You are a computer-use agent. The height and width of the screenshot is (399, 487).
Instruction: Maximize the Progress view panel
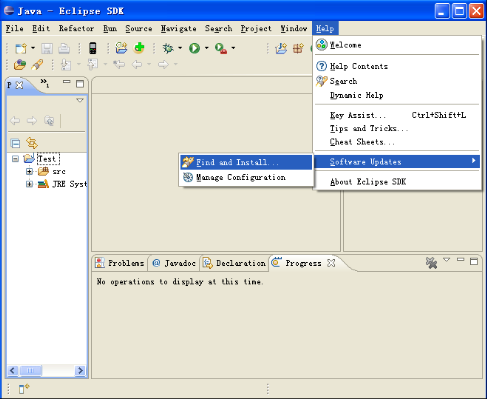pos(474,261)
